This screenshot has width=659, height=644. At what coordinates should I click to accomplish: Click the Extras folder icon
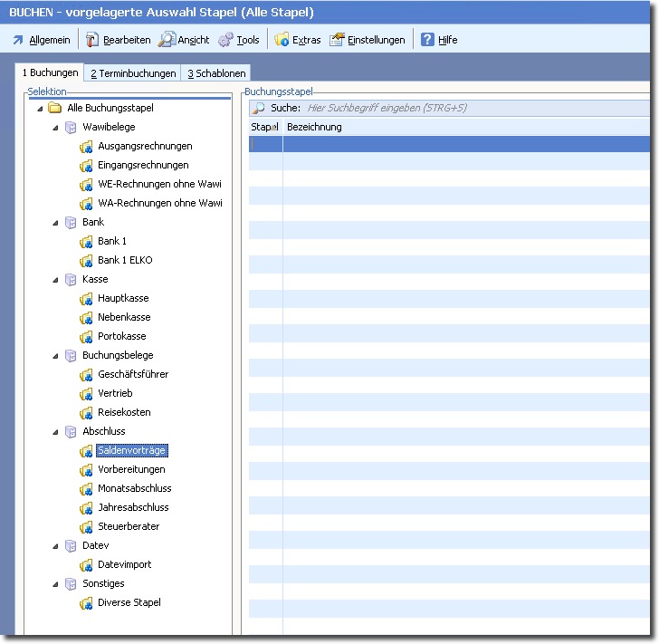(x=282, y=40)
